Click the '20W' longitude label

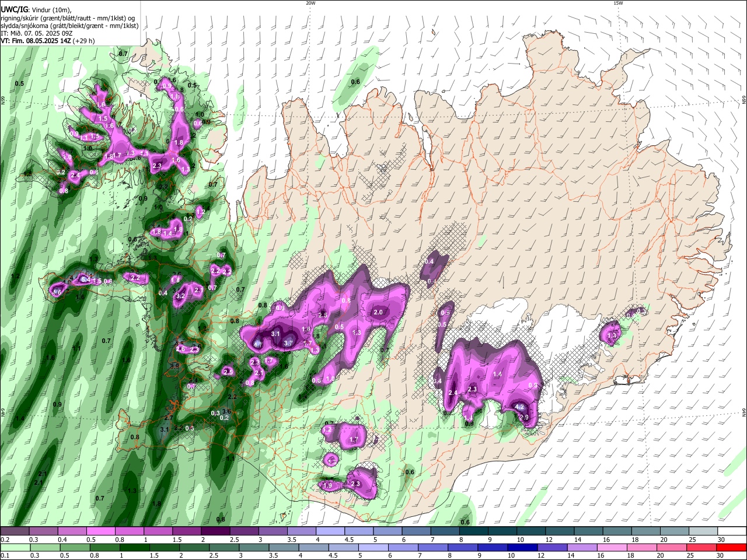310,3
